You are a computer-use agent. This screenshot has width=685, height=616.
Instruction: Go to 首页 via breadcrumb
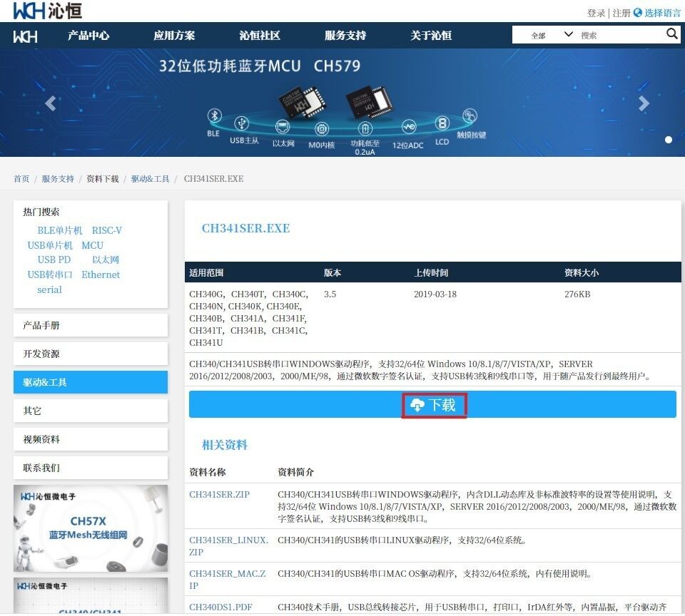click(21, 179)
